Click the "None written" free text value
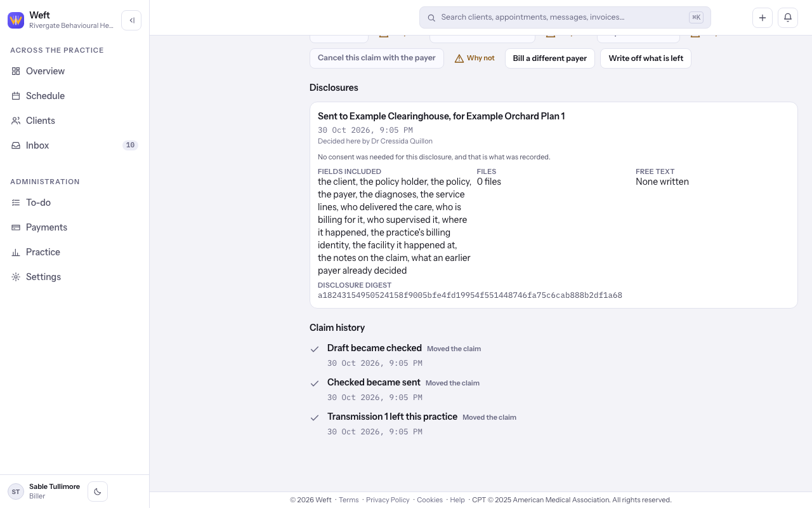The image size is (812, 508). click(x=662, y=182)
